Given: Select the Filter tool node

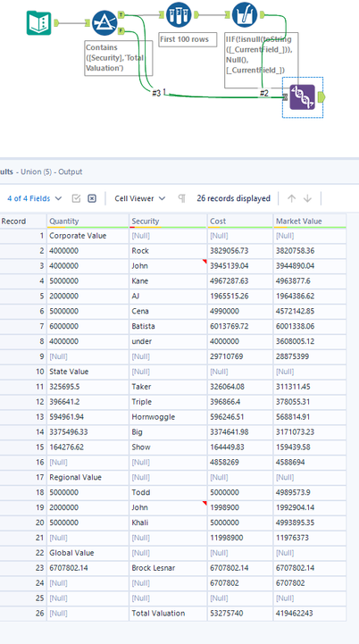Looking at the screenshot, I should [104, 23].
